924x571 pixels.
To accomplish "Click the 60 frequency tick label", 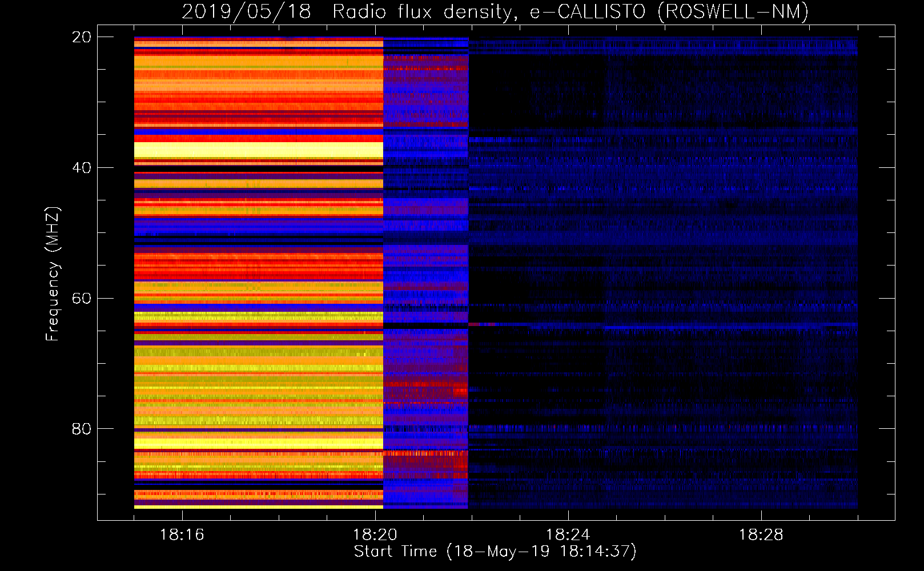I will click(x=82, y=299).
